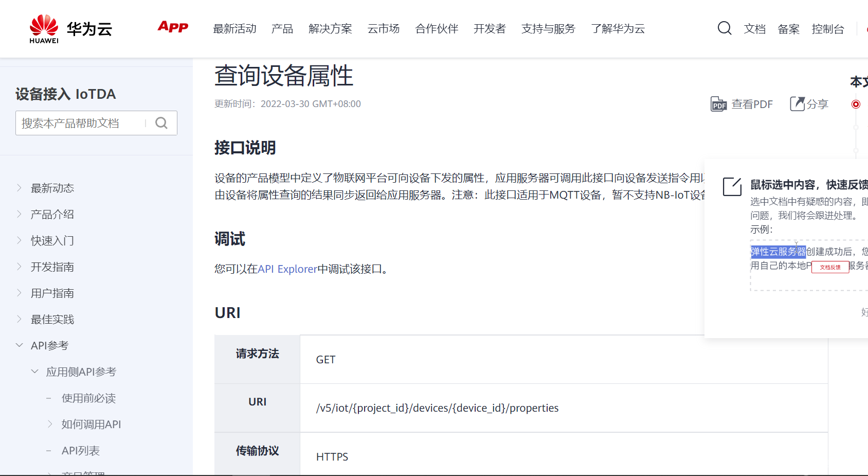Click the URI row label cell

pyautogui.click(x=257, y=408)
